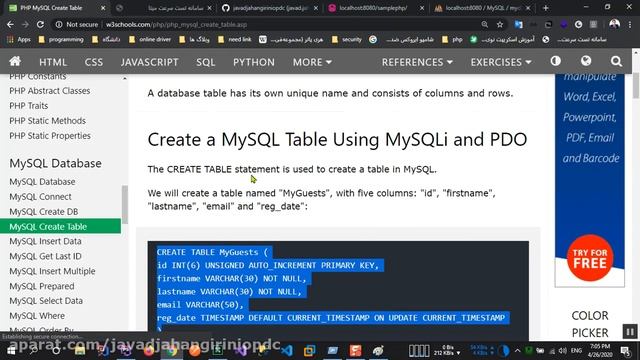Expand the MORE dropdown
Image resolution: width=640 pixels, height=360 pixels.
click(312, 62)
